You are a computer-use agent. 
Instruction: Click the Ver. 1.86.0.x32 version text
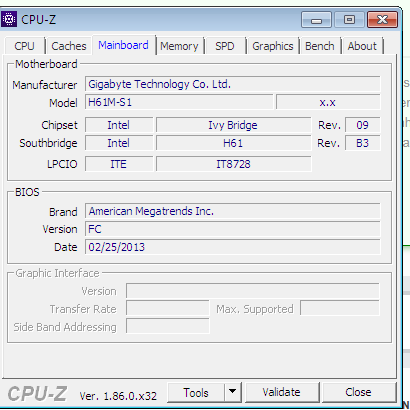118,396
